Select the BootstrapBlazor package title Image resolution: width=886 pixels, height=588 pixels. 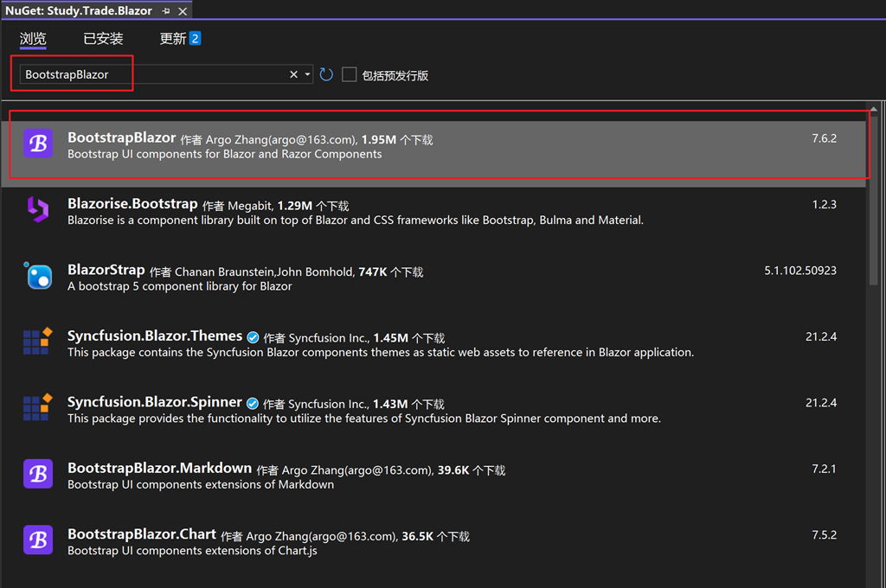[121, 137]
